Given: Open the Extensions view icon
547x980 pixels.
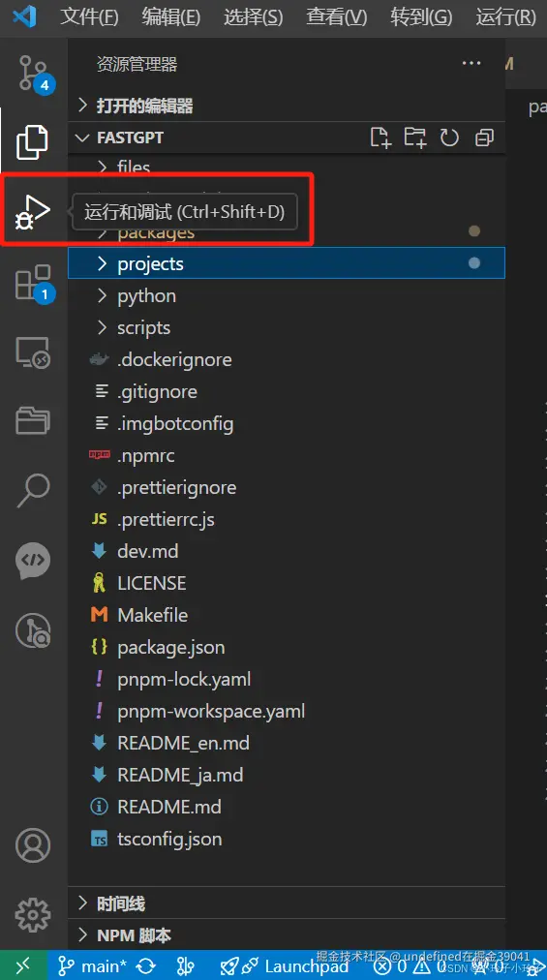Looking at the screenshot, I should (x=33, y=283).
